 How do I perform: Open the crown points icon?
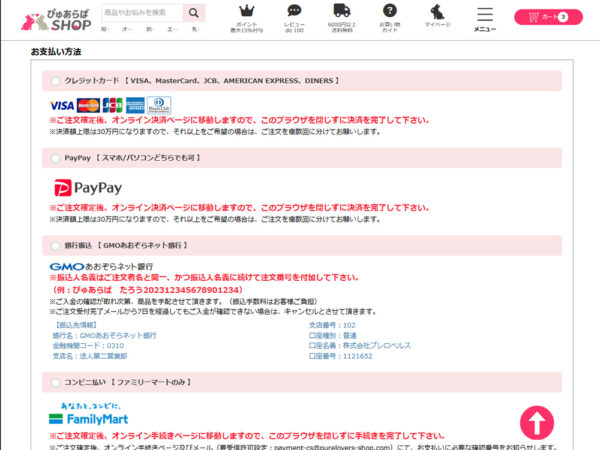246,18
